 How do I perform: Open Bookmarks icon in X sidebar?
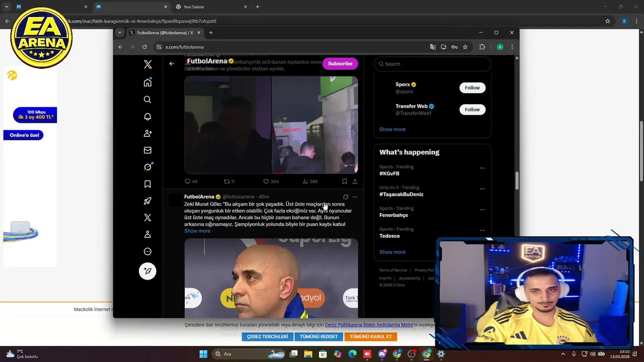pyautogui.click(x=147, y=184)
